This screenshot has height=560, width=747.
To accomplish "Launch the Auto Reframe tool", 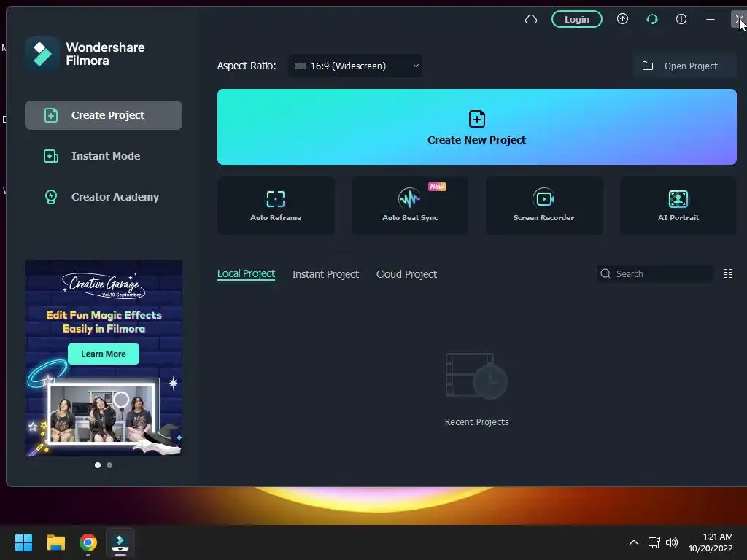I will (275, 205).
